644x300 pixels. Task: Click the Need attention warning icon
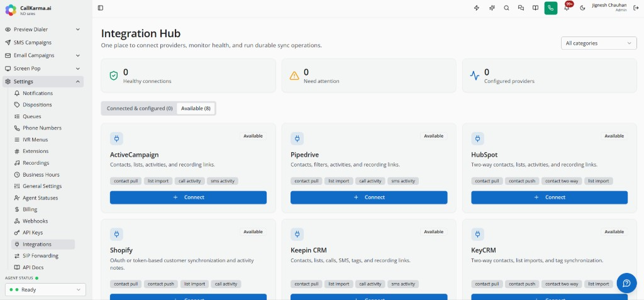point(294,75)
